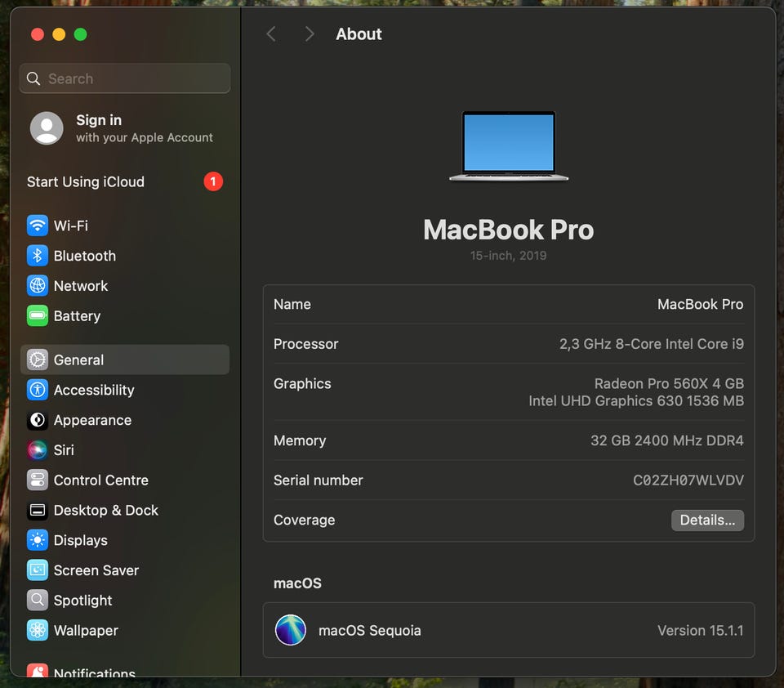Navigate back with the left chevron
Image resolution: width=784 pixels, height=688 pixels.
pyautogui.click(x=271, y=34)
